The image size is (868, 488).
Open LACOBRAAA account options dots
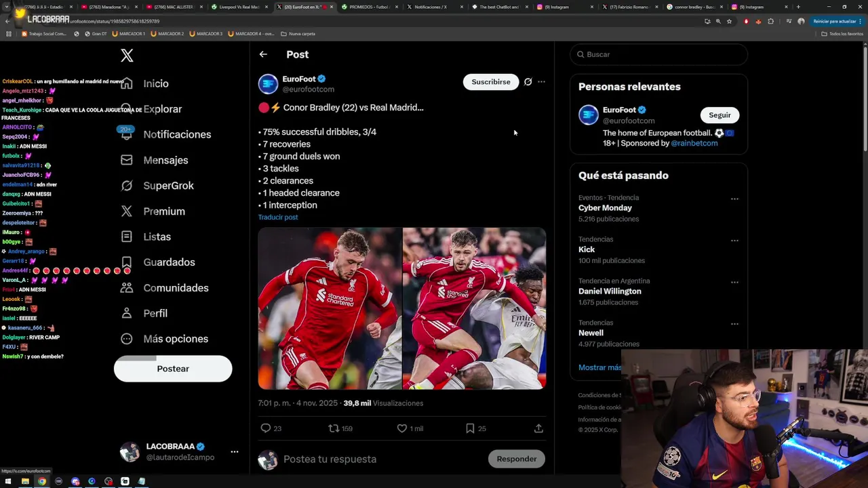pyautogui.click(x=234, y=451)
